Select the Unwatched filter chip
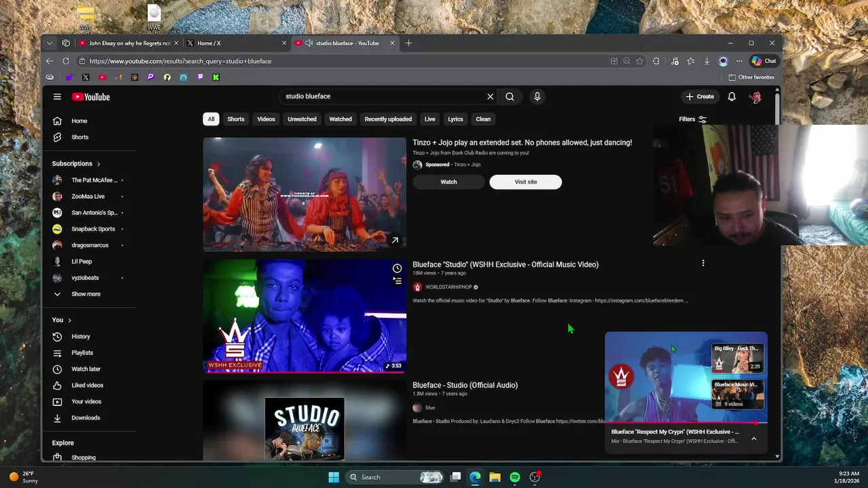This screenshot has width=868, height=488. pyautogui.click(x=302, y=119)
